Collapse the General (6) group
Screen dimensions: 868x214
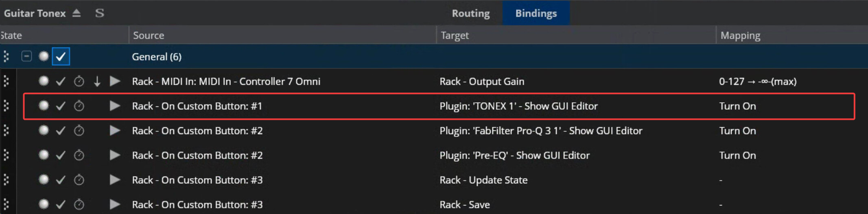point(26,56)
